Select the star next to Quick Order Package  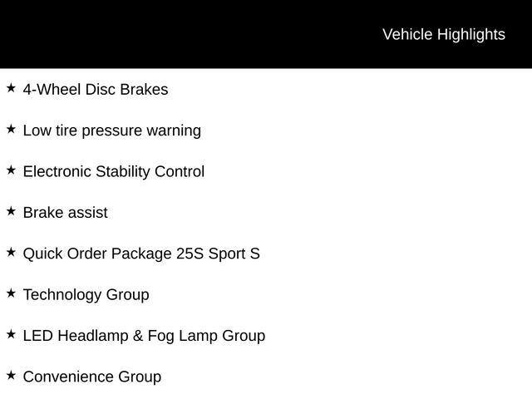(11, 253)
